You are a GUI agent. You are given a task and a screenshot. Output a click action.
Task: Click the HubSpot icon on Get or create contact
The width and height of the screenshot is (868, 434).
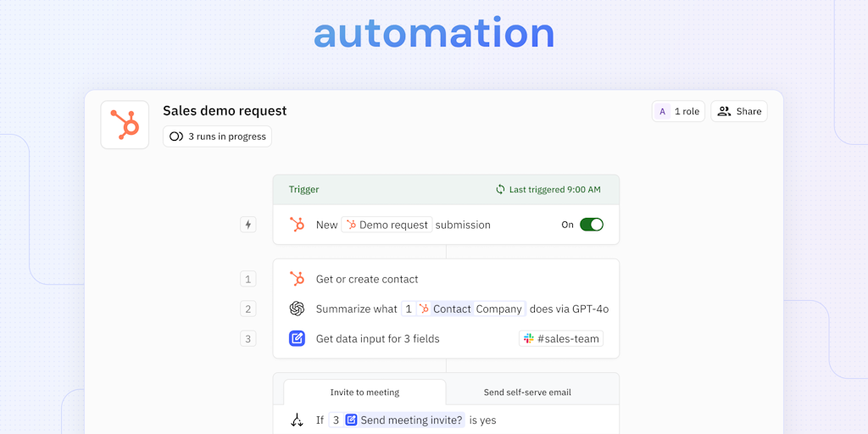point(297,279)
